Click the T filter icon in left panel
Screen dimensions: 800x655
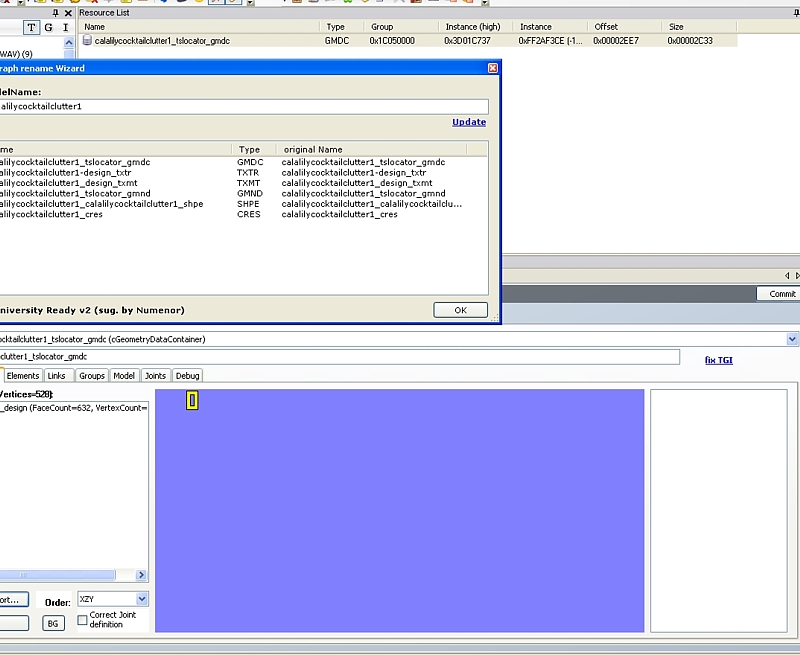coord(32,27)
